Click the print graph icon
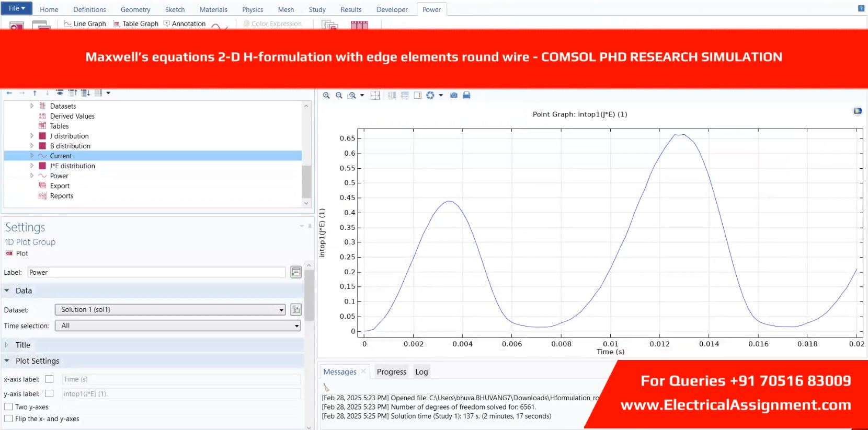This screenshot has width=868, height=430. tap(466, 95)
